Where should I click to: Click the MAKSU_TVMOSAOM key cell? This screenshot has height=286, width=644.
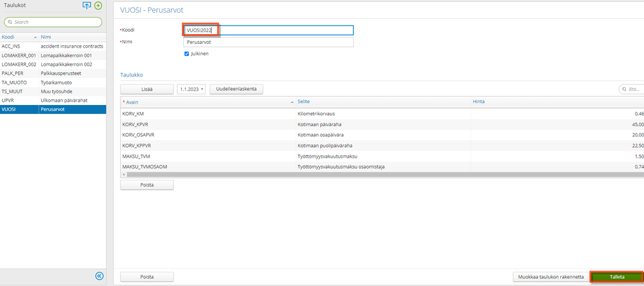[x=208, y=167]
